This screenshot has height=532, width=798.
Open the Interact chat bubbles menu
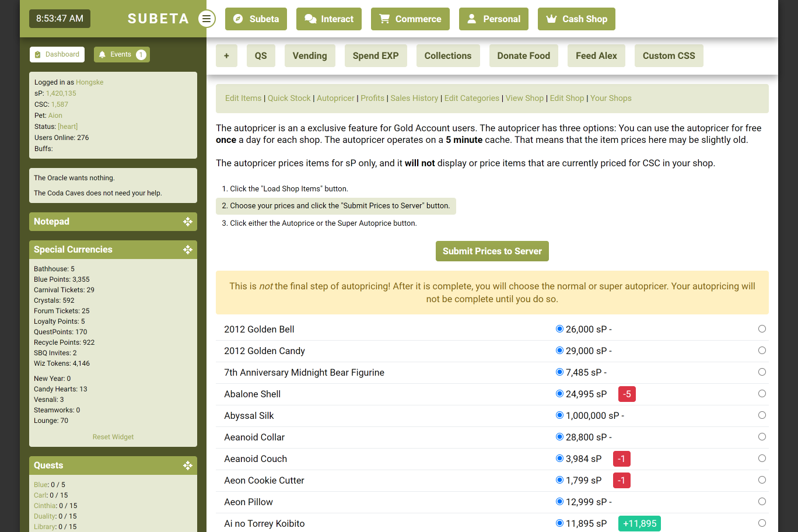(329, 19)
